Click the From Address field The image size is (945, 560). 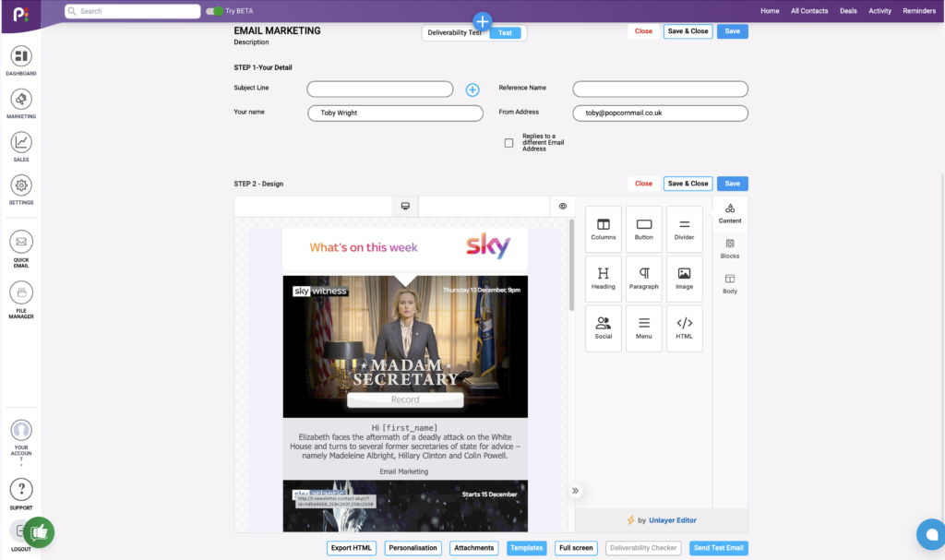click(x=660, y=113)
